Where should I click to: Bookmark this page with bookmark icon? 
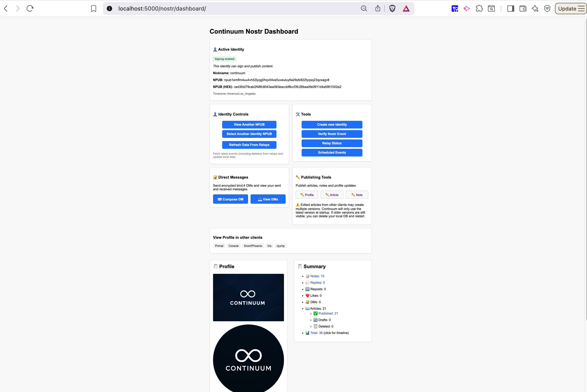(x=93, y=9)
